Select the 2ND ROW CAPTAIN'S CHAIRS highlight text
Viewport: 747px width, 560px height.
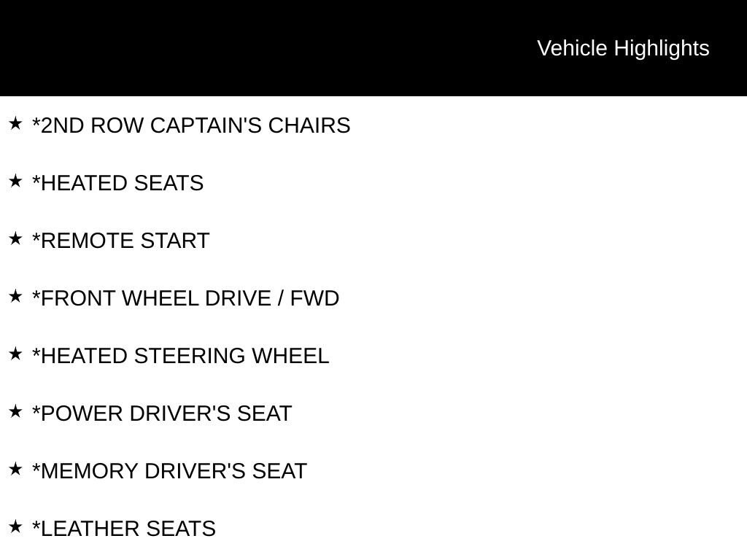(195, 125)
